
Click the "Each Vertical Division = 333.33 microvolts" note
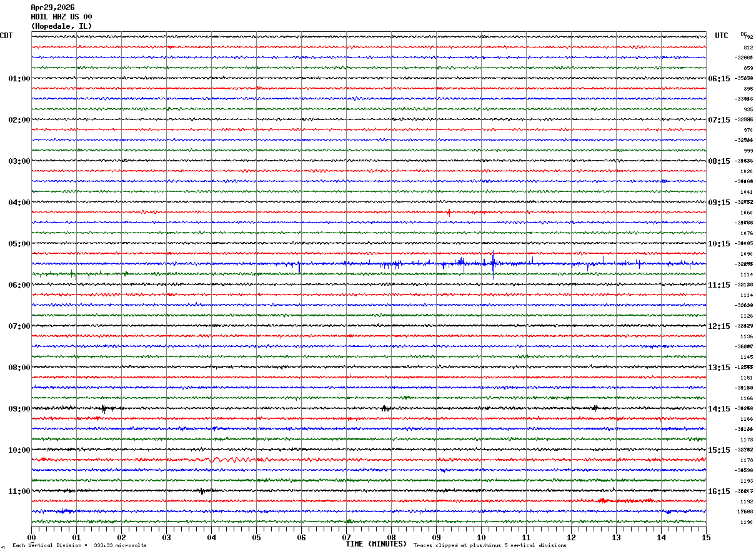click(79, 545)
